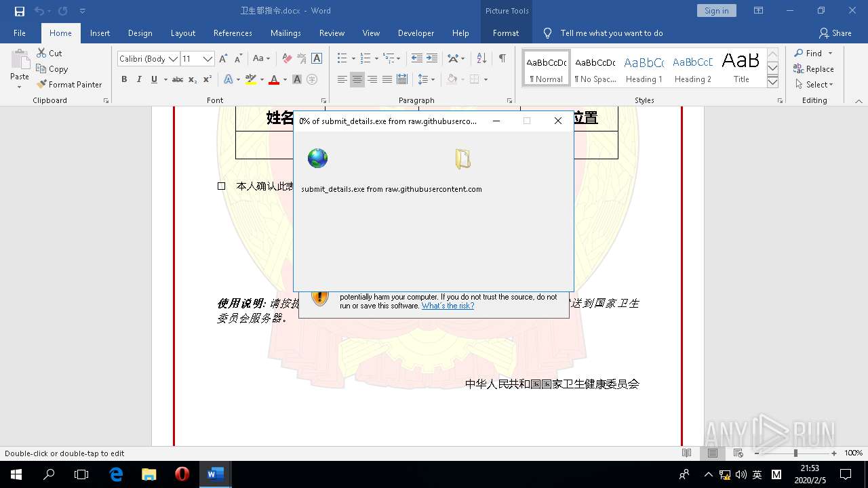
Task: Align text right
Action: click(372, 79)
